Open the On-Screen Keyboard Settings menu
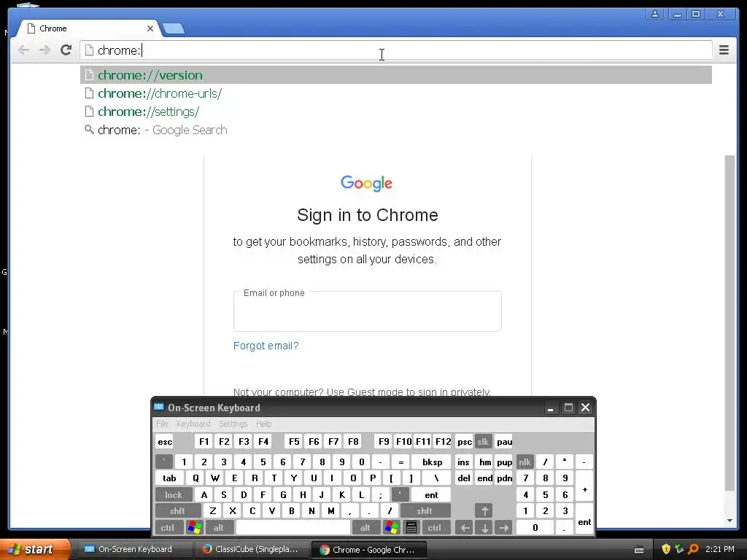747x560 pixels. [233, 424]
